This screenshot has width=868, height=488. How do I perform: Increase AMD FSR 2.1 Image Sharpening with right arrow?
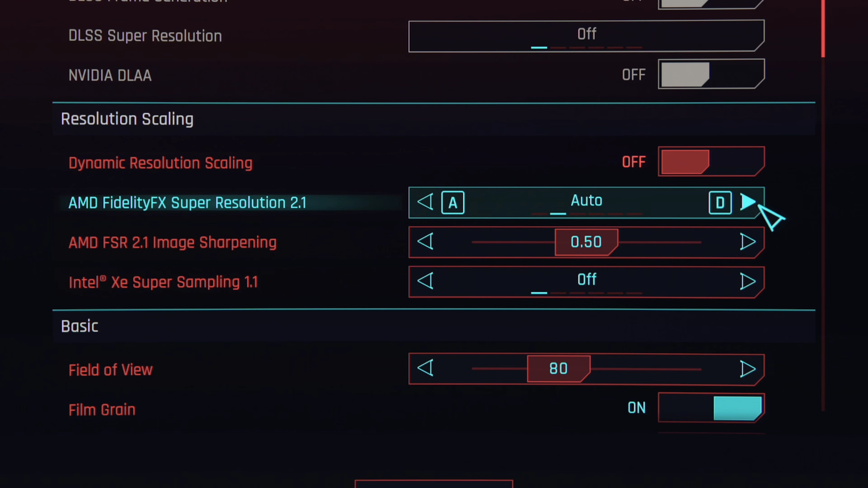(x=748, y=242)
